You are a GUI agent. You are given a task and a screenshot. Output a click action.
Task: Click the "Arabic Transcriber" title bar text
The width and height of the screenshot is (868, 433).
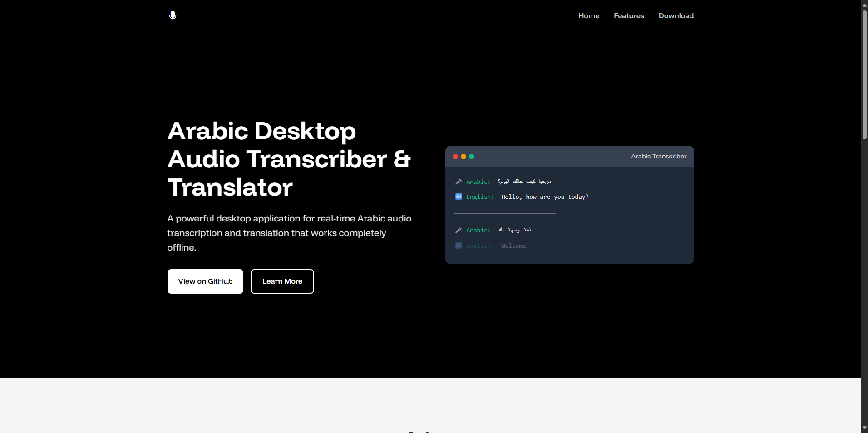[x=658, y=156]
